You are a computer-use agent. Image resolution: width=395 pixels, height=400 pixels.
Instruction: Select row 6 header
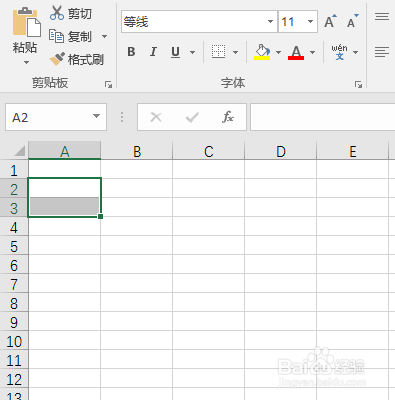pos(14,265)
